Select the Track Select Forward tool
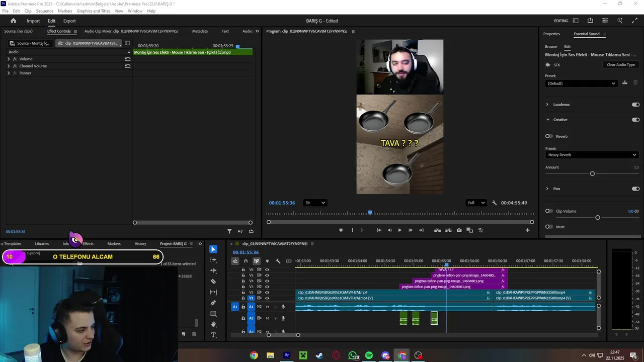 pyautogui.click(x=213, y=260)
